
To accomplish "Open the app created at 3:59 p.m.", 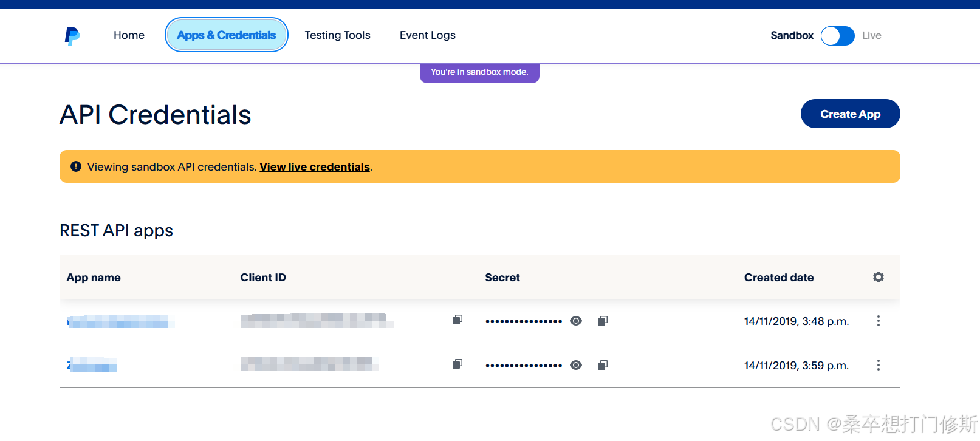I will pyautogui.click(x=92, y=364).
